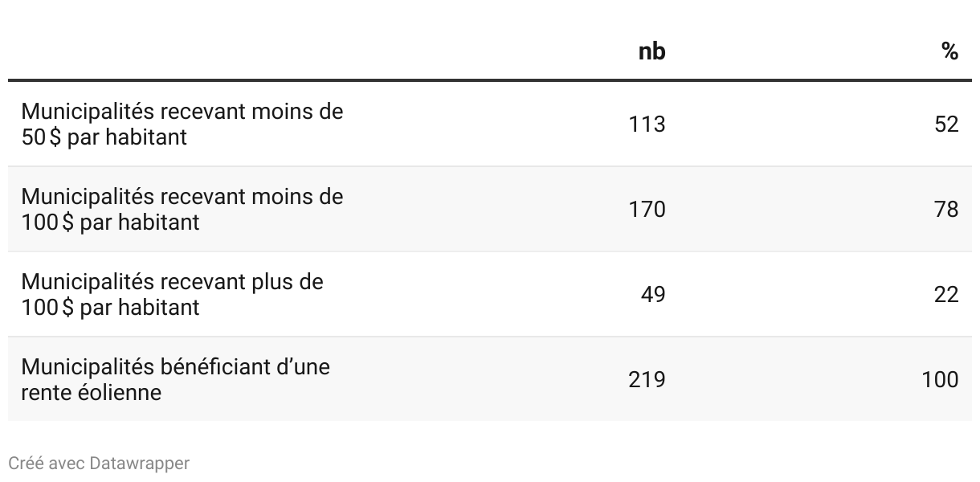Image resolution: width=980 pixels, height=482 pixels.
Task: Click the value 219 in nb column
Action: coord(647,379)
